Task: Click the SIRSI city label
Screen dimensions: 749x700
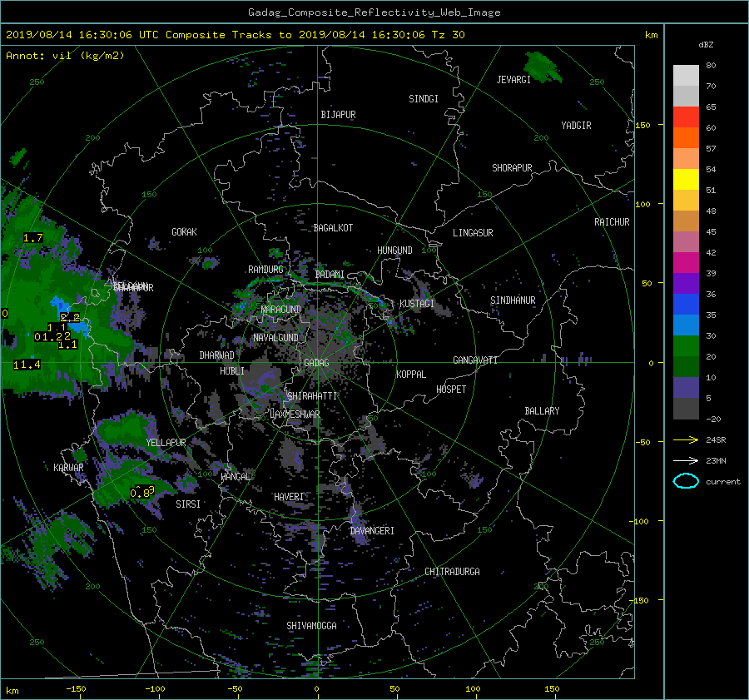Action: pos(188,504)
